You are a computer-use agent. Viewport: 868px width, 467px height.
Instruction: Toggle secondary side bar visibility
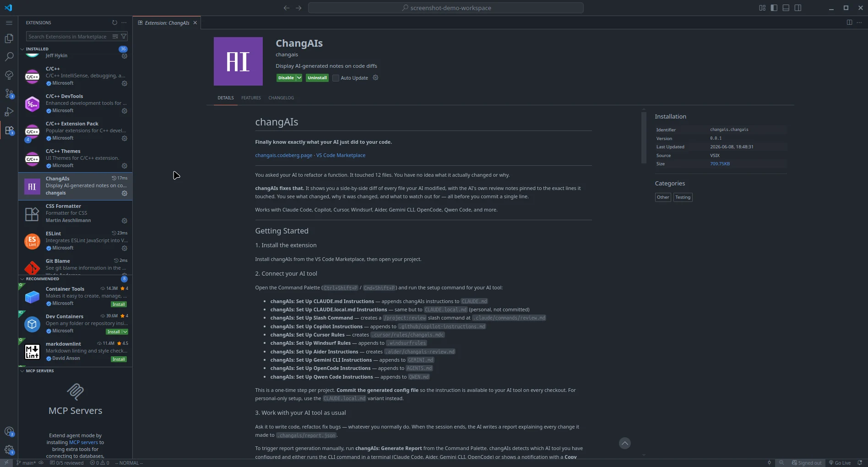798,8
